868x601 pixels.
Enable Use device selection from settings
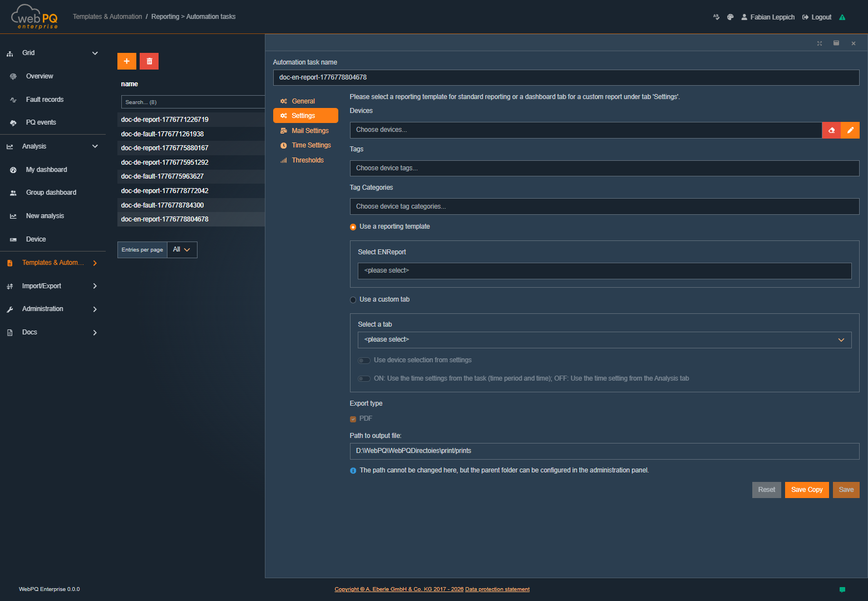(x=364, y=360)
